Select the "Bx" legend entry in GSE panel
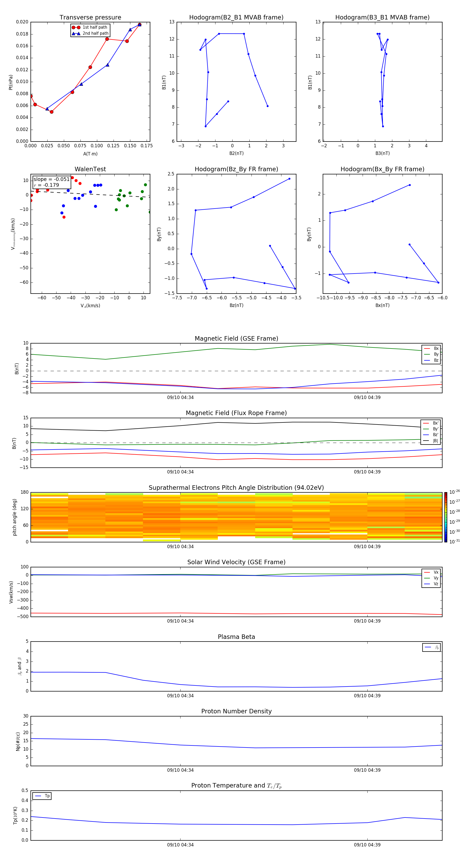This screenshot has height=868, width=473. point(431,349)
